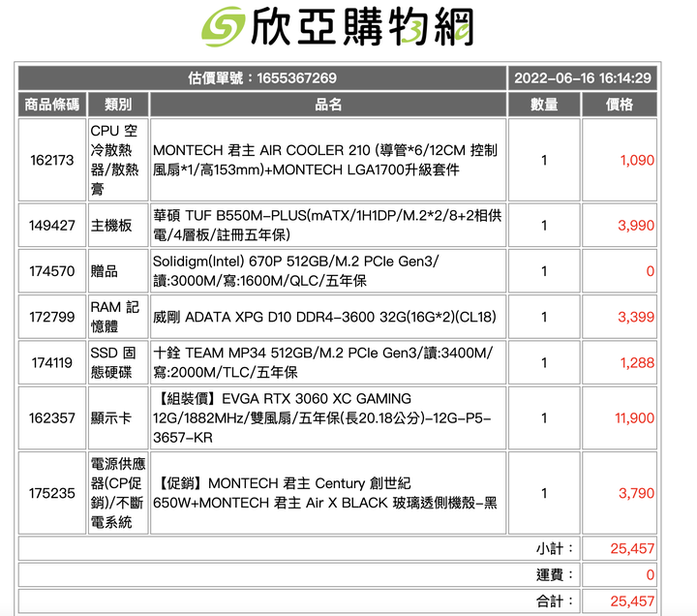This screenshot has height=616, width=697.
Task: Click the price 11,900
Action: coord(634,418)
